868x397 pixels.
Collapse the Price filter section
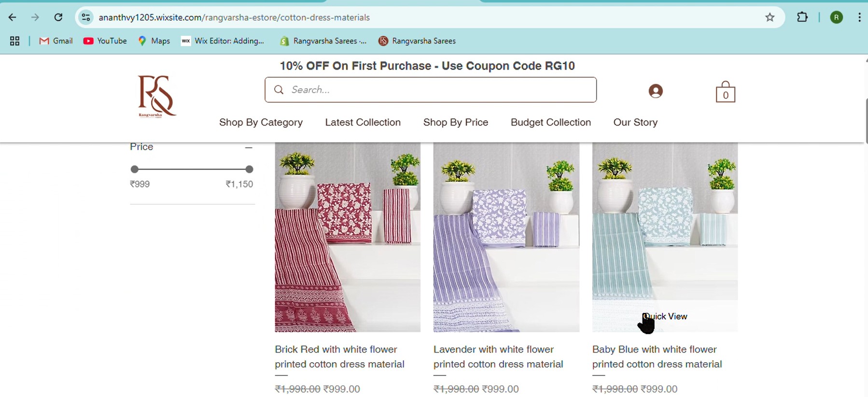coord(249,147)
